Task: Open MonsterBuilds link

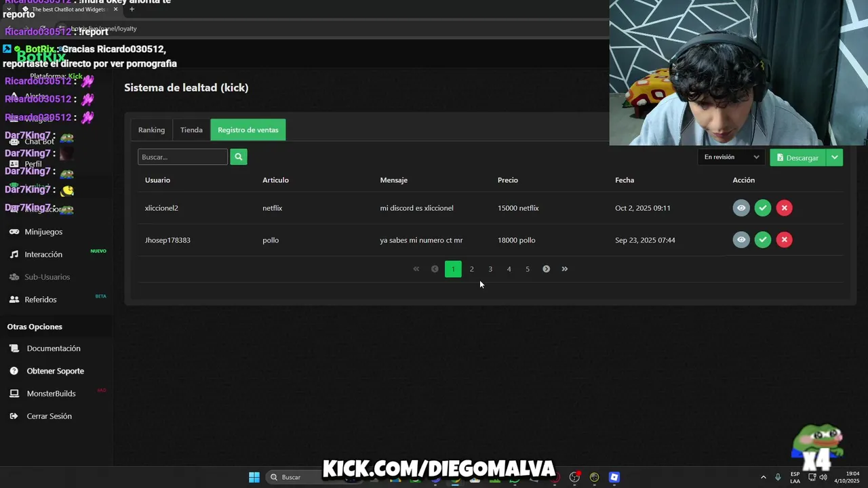Action: (x=51, y=393)
